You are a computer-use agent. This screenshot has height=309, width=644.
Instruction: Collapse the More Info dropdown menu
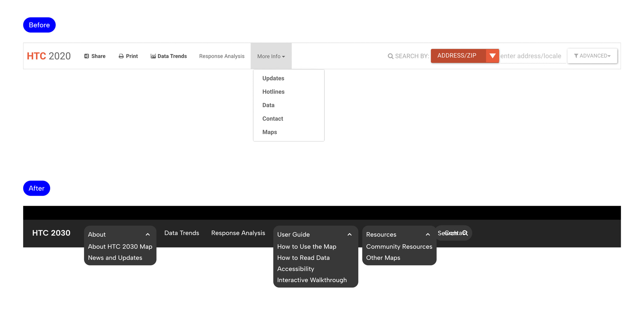click(271, 56)
